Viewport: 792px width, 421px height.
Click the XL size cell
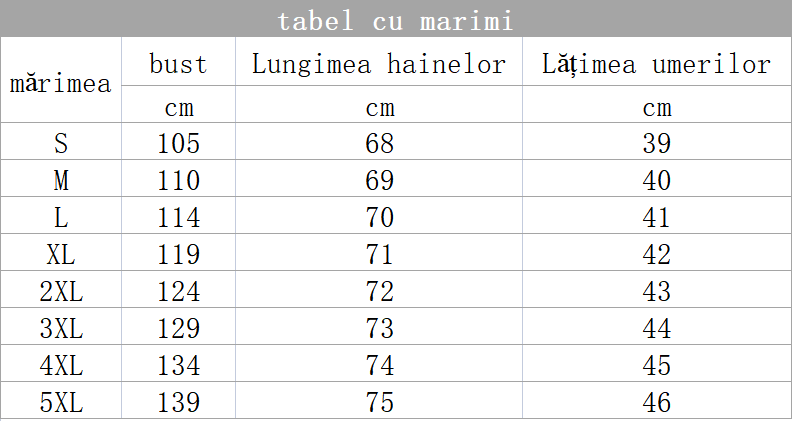coord(61,254)
